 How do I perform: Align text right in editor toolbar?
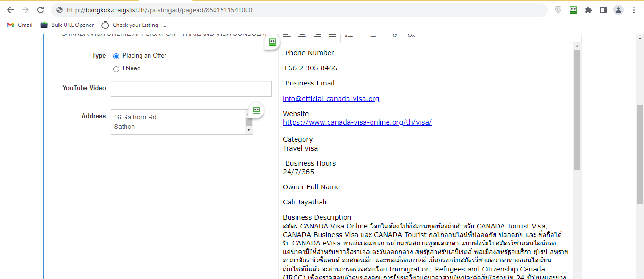point(317,35)
